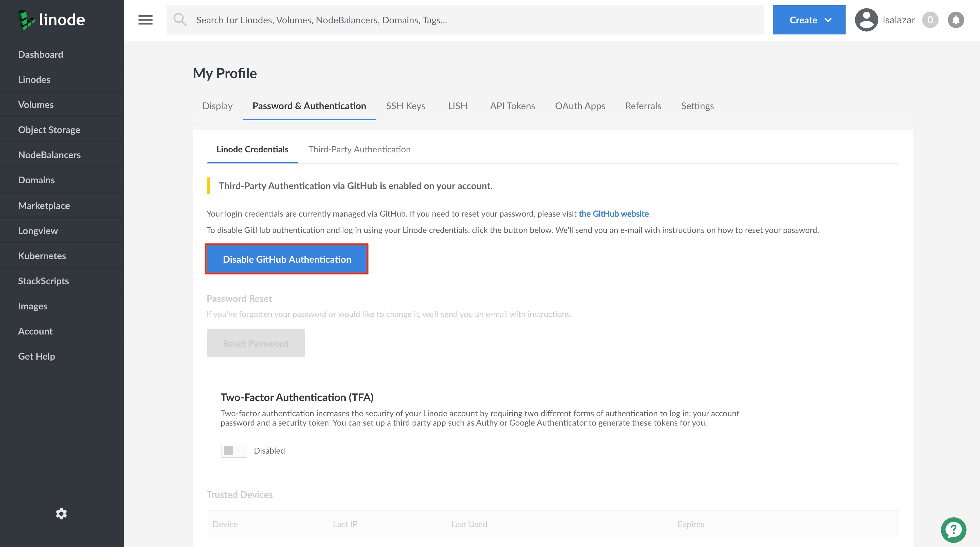Open the Third-Party Authentication sub-tab
980x547 pixels.
coord(359,149)
